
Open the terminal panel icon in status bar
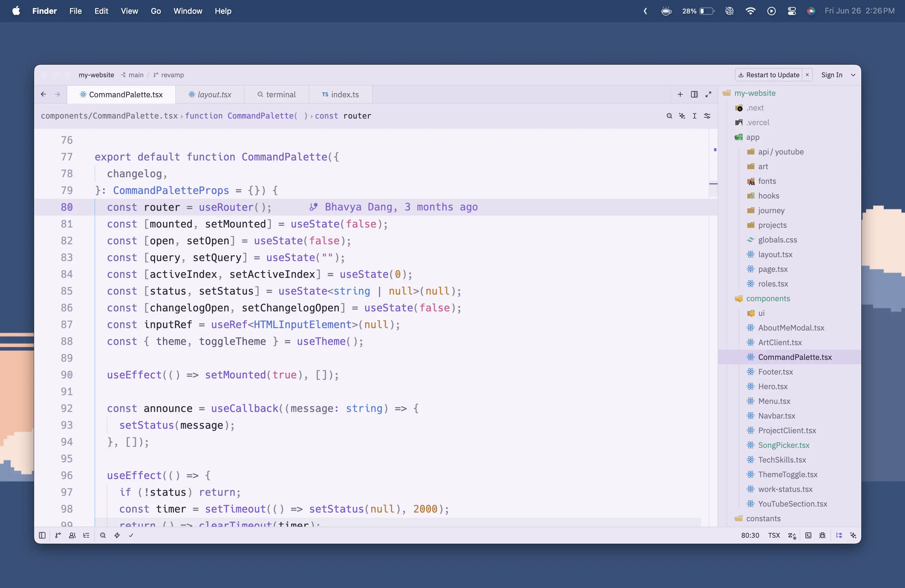[808, 535]
